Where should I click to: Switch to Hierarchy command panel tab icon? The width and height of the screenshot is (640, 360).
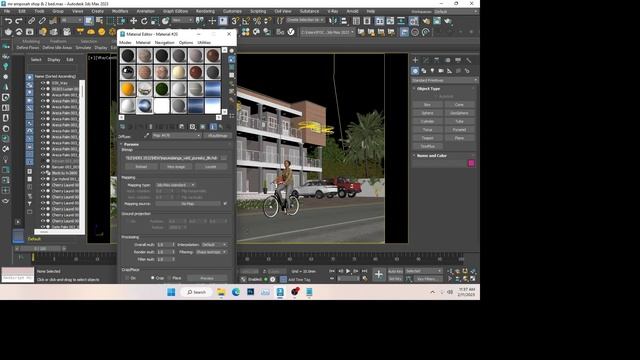436,60
